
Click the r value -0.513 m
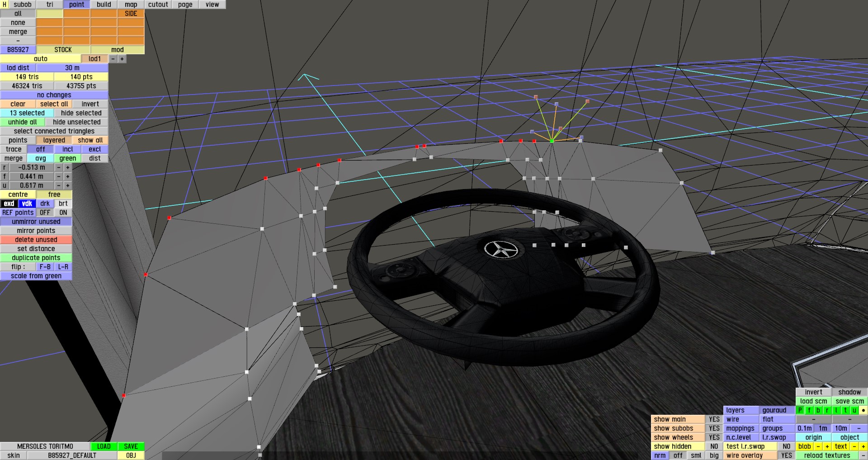(x=32, y=167)
